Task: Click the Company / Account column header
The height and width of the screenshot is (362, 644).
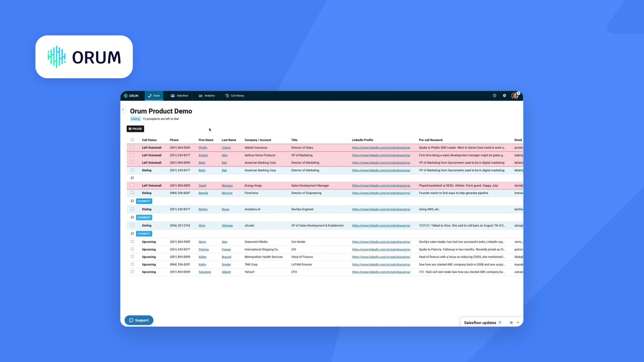Action: pos(258,140)
